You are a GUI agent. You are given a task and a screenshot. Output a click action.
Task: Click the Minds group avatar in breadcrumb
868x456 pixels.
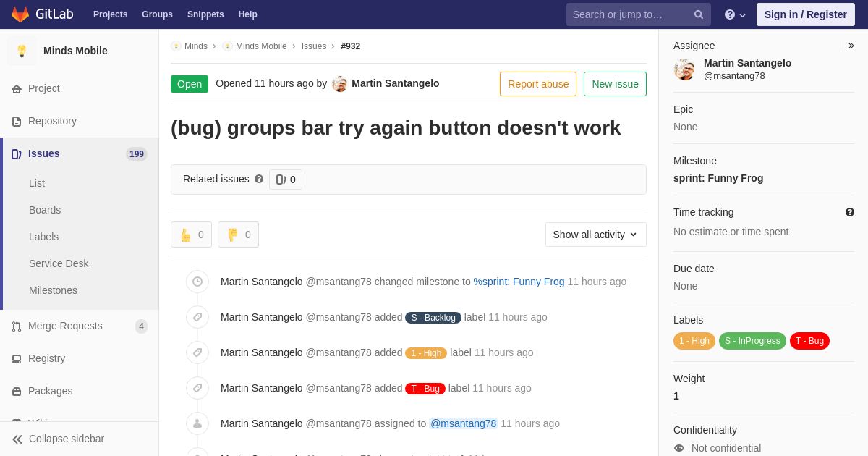[x=176, y=46]
